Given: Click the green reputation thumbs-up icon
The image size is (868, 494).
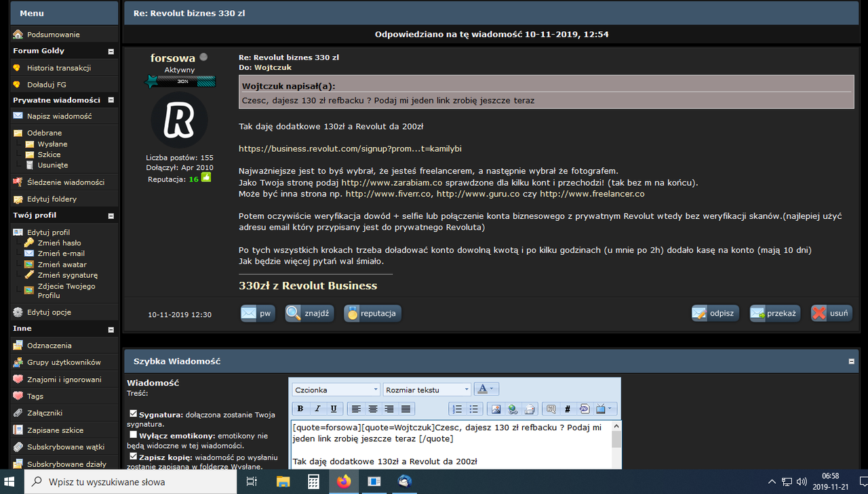Looking at the screenshot, I should click(x=206, y=178).
